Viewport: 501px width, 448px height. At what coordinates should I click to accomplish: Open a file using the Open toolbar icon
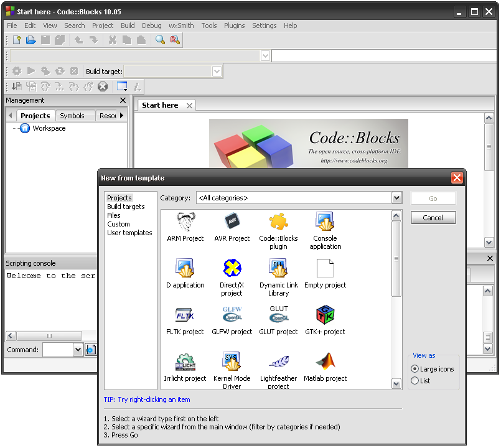click(30, 39)
